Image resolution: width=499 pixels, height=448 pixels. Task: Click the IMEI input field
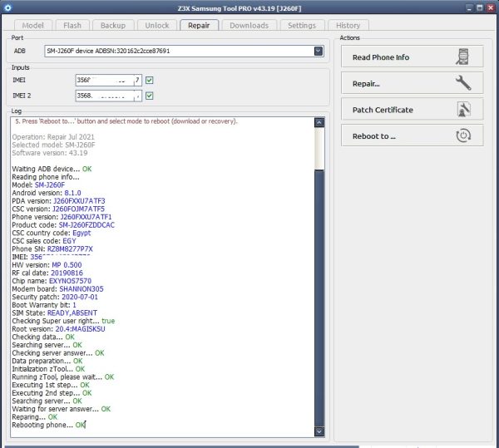click(108, 80)
